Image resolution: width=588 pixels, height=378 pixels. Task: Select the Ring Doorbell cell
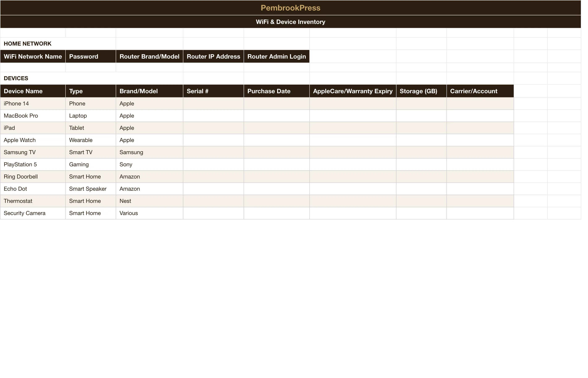pos(33,177)
